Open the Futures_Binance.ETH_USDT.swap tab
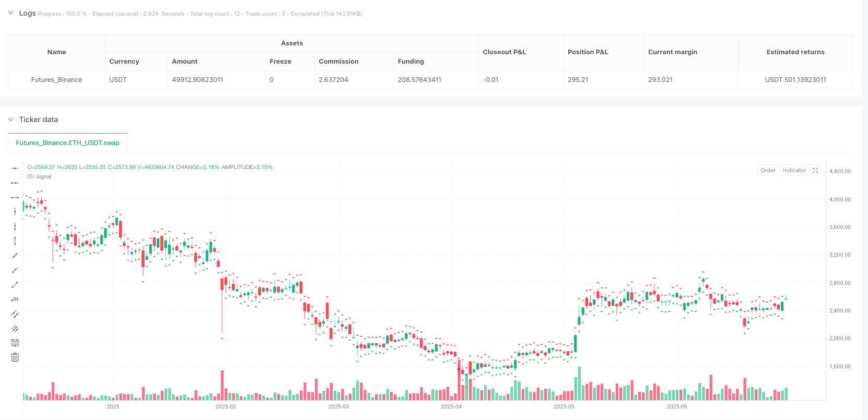 point(67,142)
